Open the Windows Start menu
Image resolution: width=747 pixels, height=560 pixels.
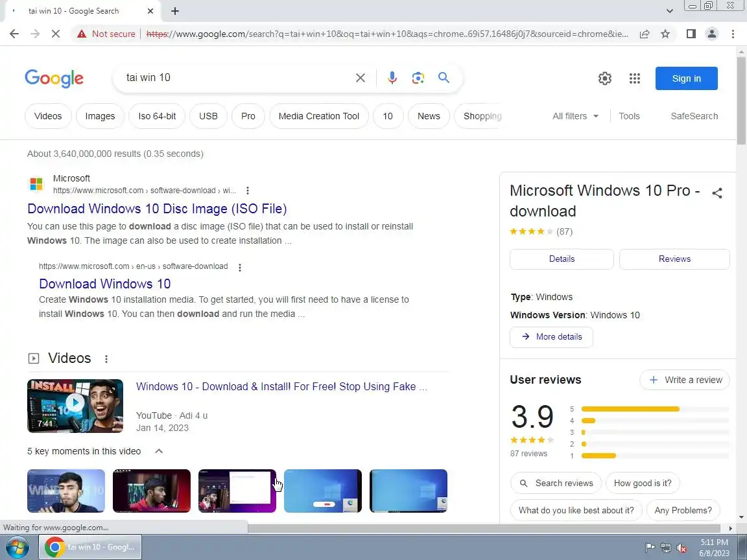(x=17, y=547)
